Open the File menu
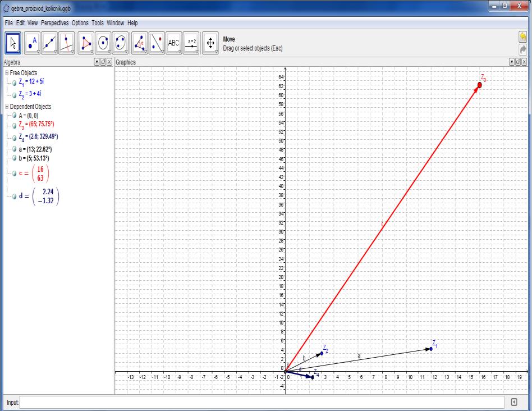Viewport: 532px width, 411px height. coord(9,22)
